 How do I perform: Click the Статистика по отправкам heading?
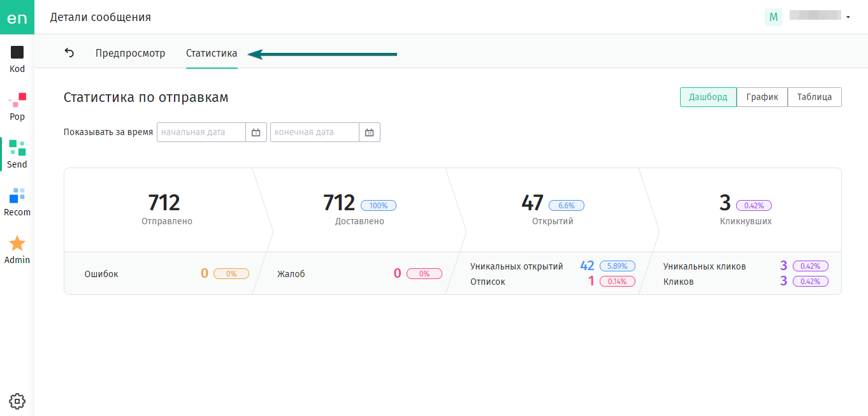(146, 97)
